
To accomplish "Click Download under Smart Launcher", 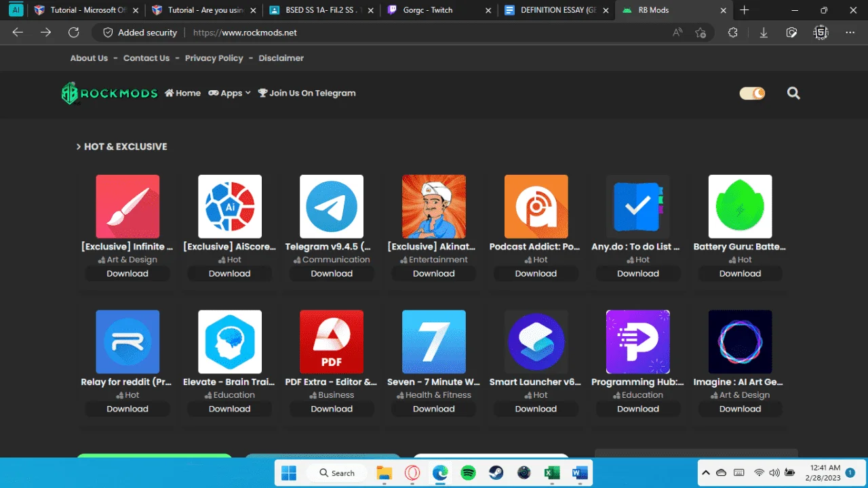I will point(536,409).
